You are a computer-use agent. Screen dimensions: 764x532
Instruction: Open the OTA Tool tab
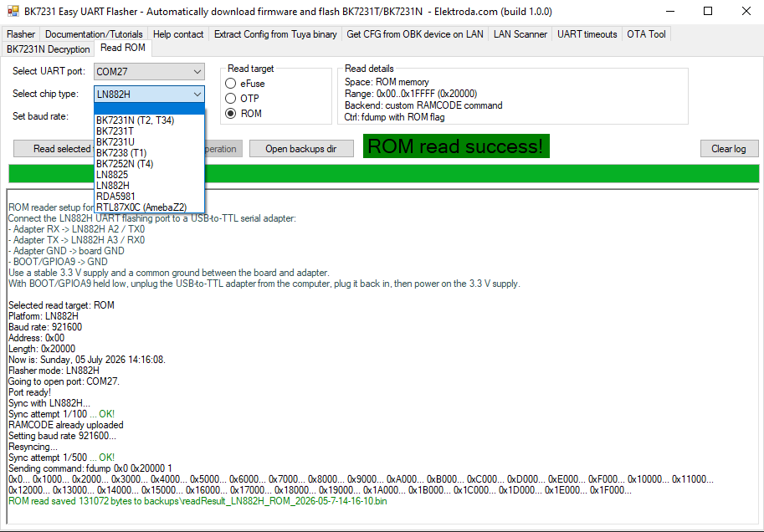pyautogui.click(x=647, y=34)
